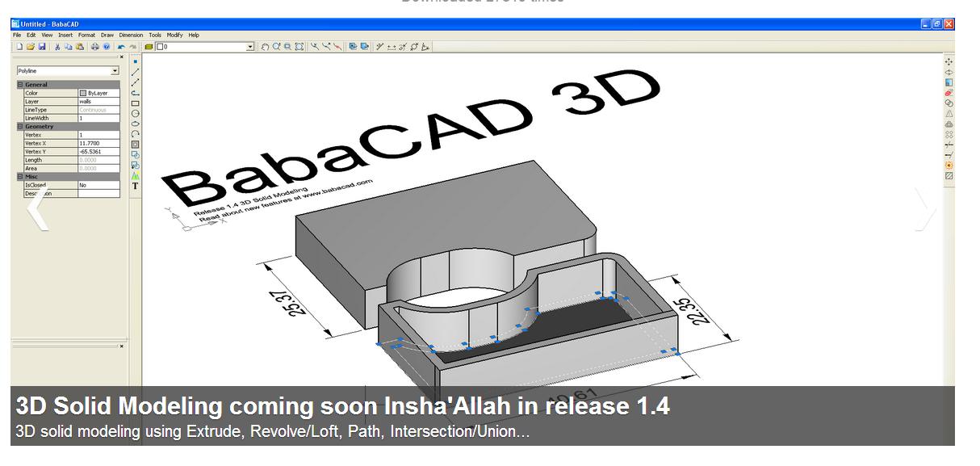Click the Save disk icon
Viewport: 980px width, 466px height.
tap(42, 47)
